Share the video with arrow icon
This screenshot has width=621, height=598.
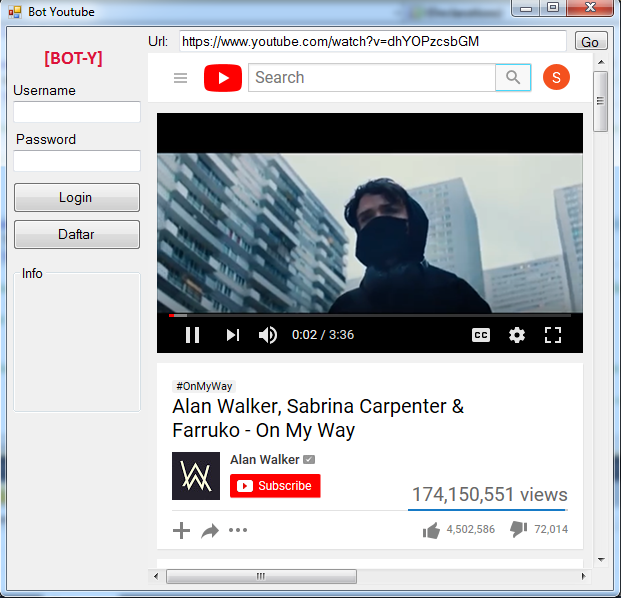tap(210, 531)
